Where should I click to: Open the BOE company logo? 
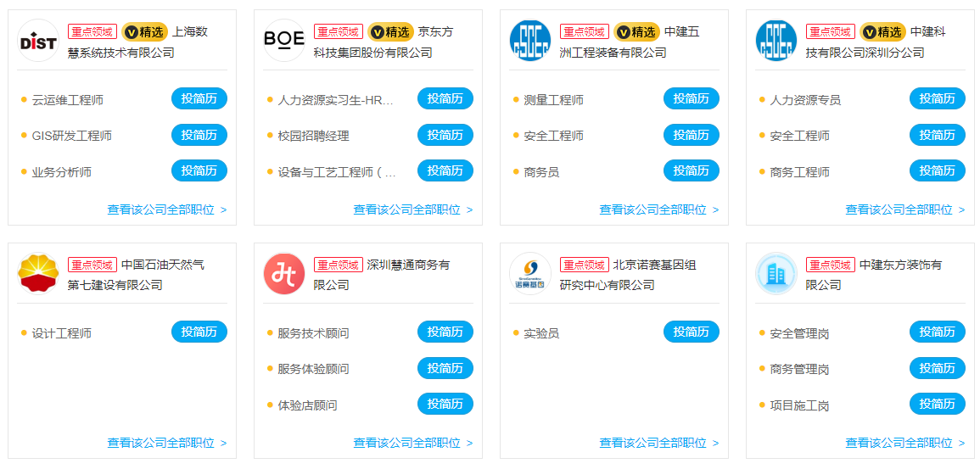tap(284, 41)
